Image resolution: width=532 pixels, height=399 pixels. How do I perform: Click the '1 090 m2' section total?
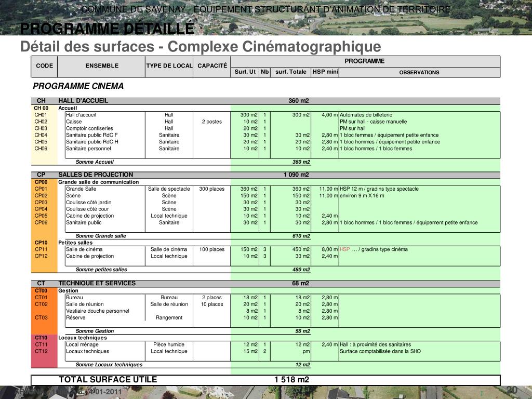click(296, 175)
